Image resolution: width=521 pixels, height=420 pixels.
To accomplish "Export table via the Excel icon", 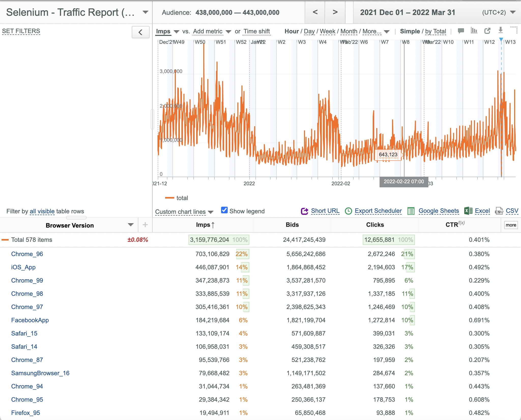I will [468, 211].
